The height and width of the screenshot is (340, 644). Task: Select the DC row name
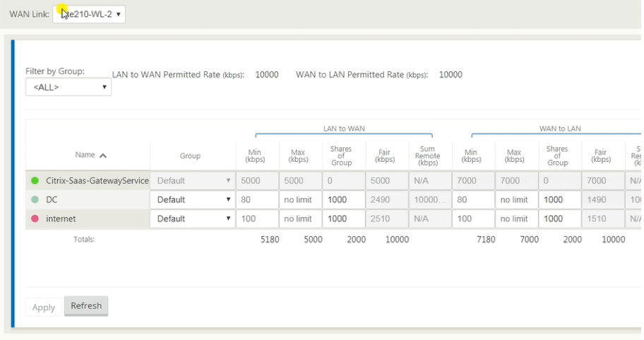(x=52, y=200)
